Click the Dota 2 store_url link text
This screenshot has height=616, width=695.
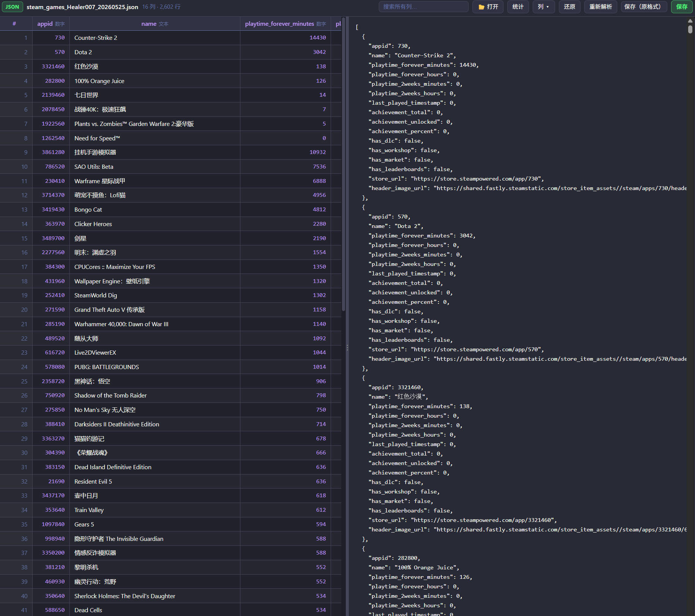click(478, 349)
